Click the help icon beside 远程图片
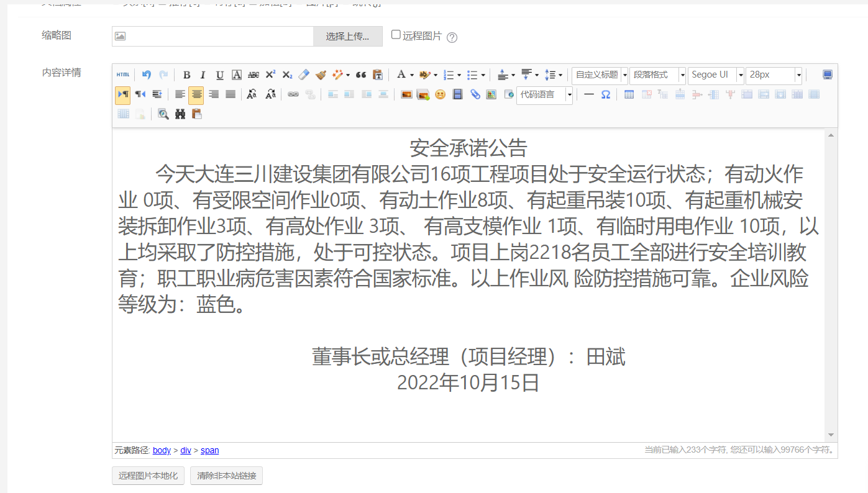This screenshot has height=493, width=868. [452, 37]
